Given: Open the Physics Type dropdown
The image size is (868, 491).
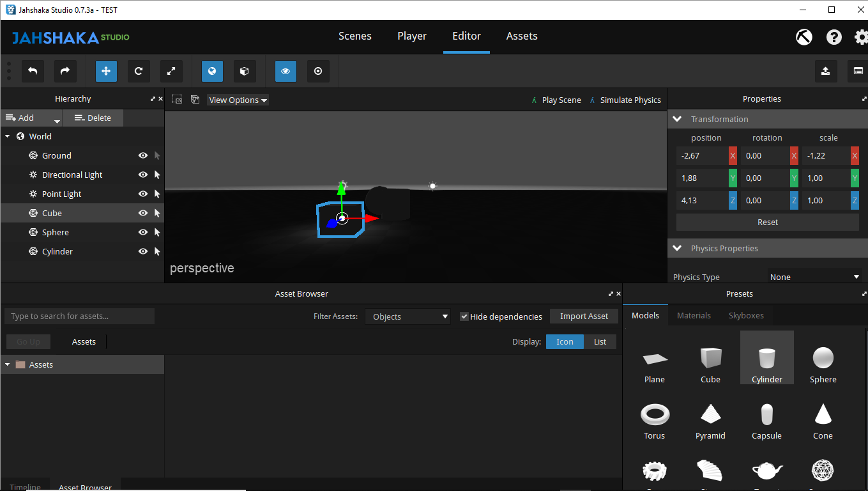Looking at the screenshot, I should tap(814, 277).
